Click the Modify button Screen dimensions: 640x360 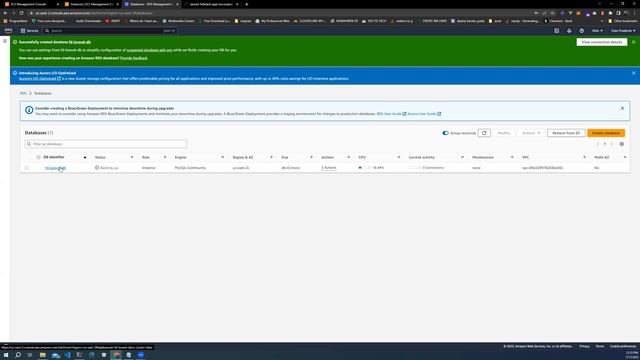pos(504,133)
